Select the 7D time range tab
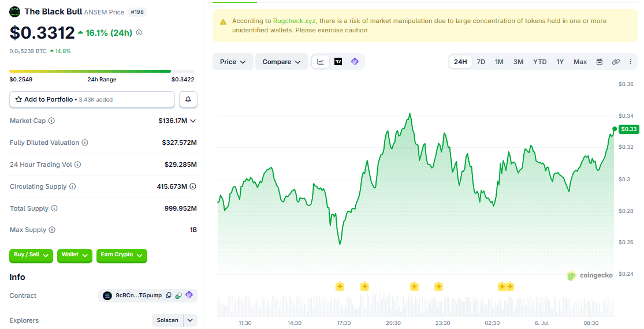The width and height of the screenshot is (644, 329). (x=481, y=62)
